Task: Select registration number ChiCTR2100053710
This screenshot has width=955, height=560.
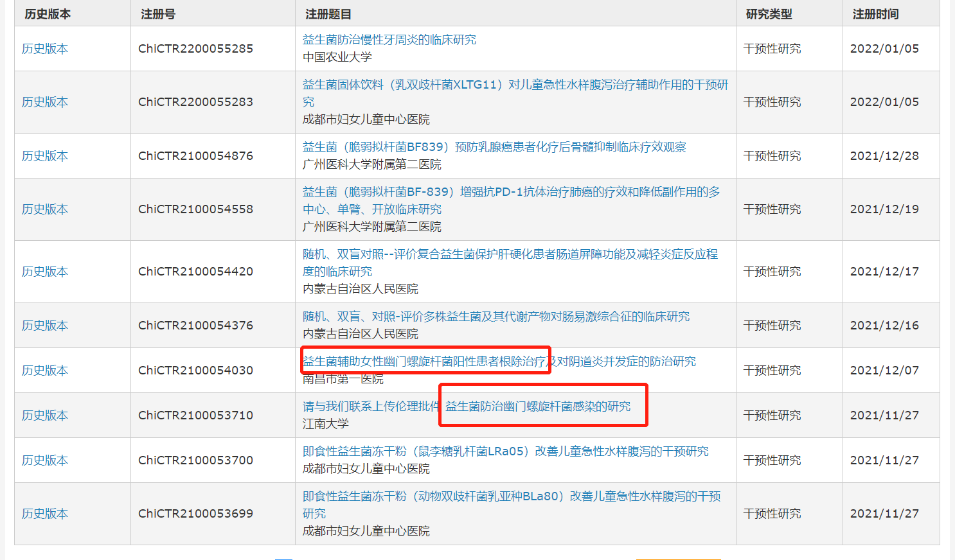Action: (x=196, y=416)
